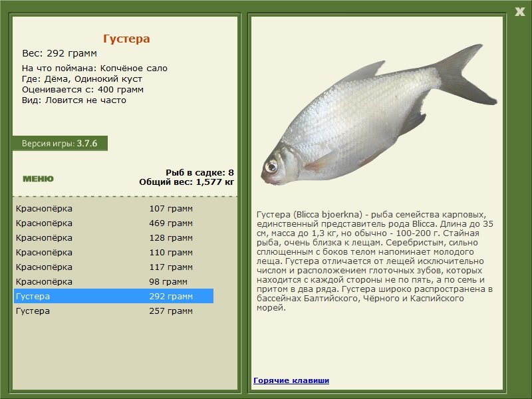
Task: Click the Где: Дёма, Одинокий куст line
Action: point(82,78)
